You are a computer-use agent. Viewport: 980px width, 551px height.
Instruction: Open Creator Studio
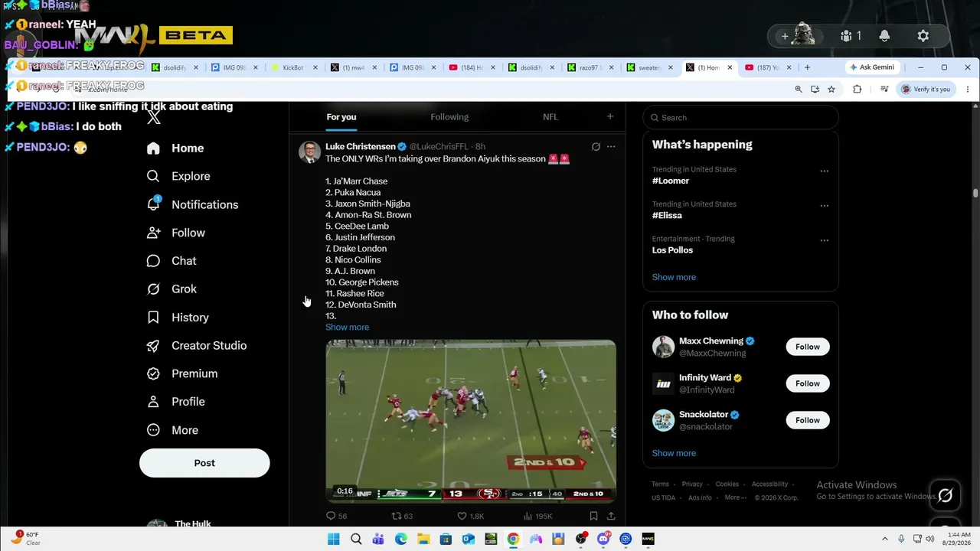(x=196, y=346)
